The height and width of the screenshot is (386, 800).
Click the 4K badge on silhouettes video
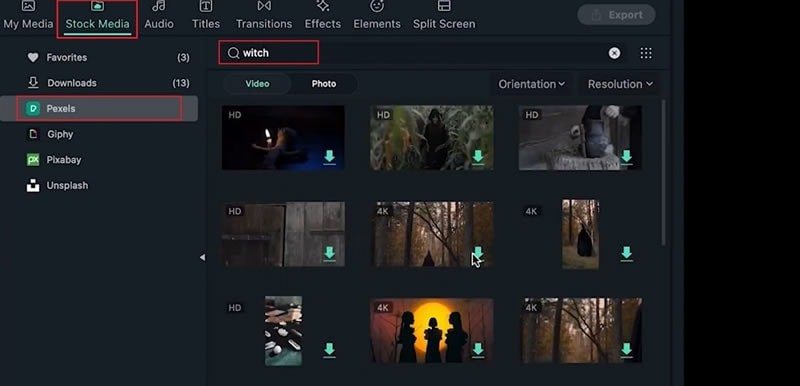(383, 308)
